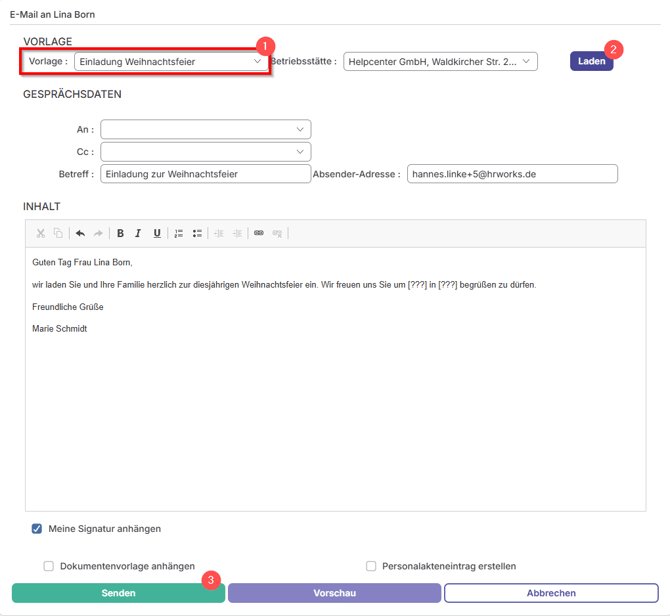Image resolution: width=670 pixels, height=616 pixels.
Task: Click the cut icon in editor toolbar
Action: [41, 233]
